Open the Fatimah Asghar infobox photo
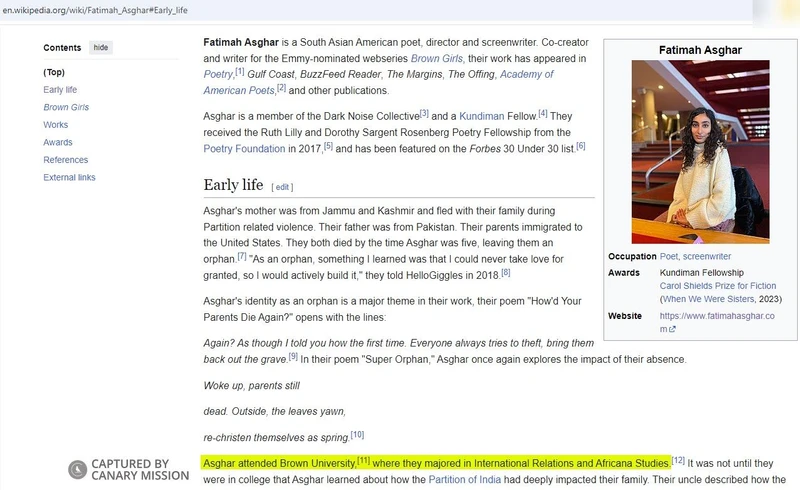800x490 pixels. pyautogui.click(x=700, y=152)
